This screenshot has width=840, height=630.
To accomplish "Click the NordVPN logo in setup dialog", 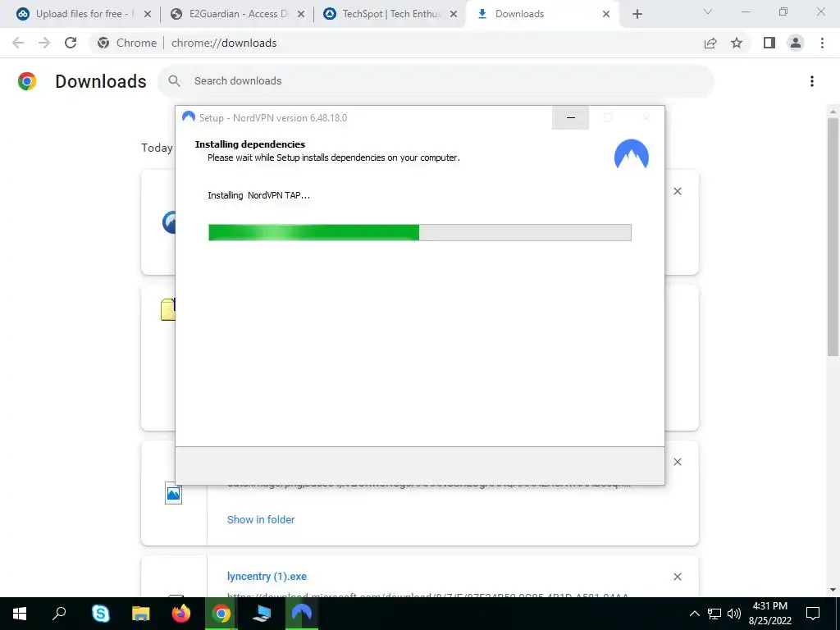I will tap(632, 153).
